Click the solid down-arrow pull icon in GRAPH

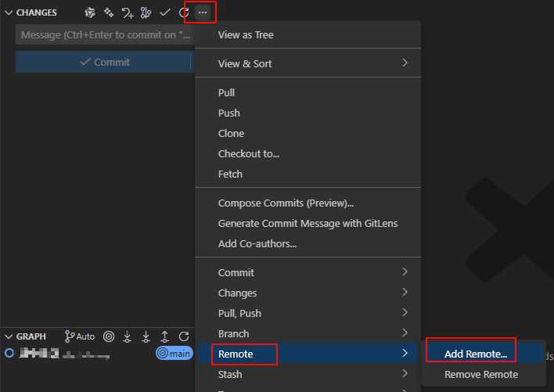tap(146, 336)
